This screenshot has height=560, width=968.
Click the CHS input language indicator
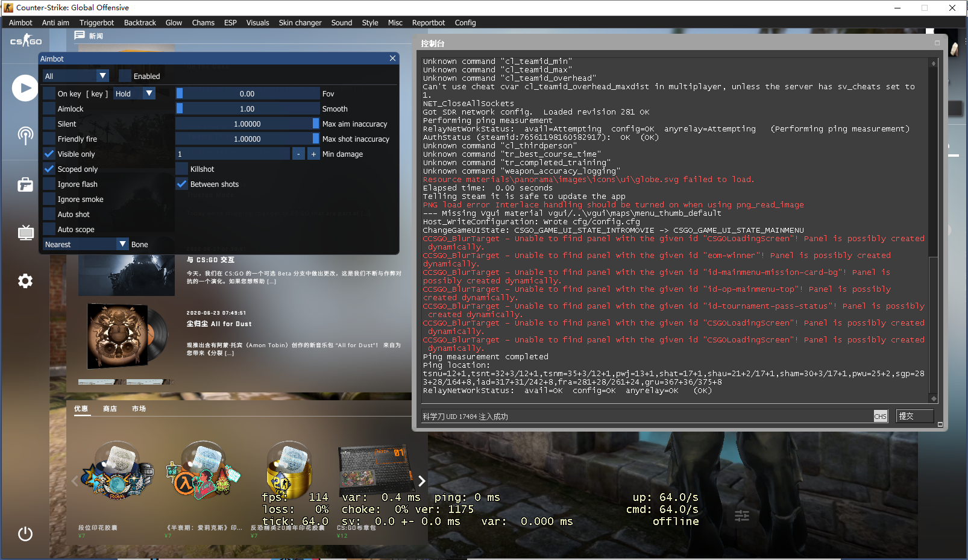pos(880,416)
